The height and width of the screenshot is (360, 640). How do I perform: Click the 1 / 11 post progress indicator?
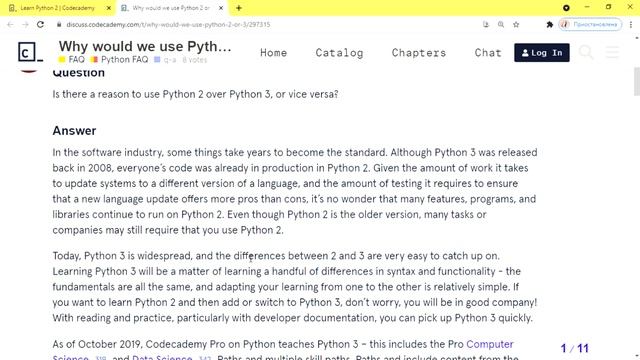575,348
